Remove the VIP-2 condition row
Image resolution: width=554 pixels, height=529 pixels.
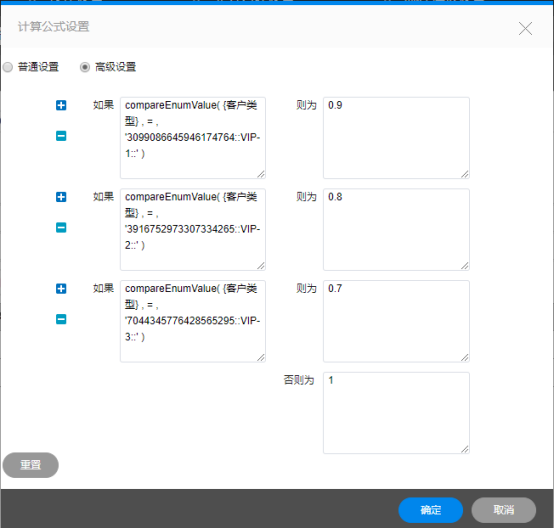coord(61,228)
